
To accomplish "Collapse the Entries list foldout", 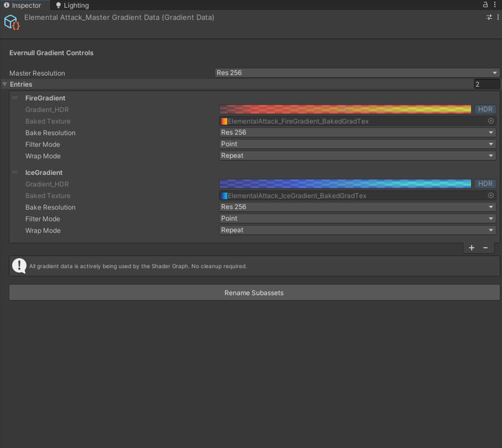I will coord(5,84).
